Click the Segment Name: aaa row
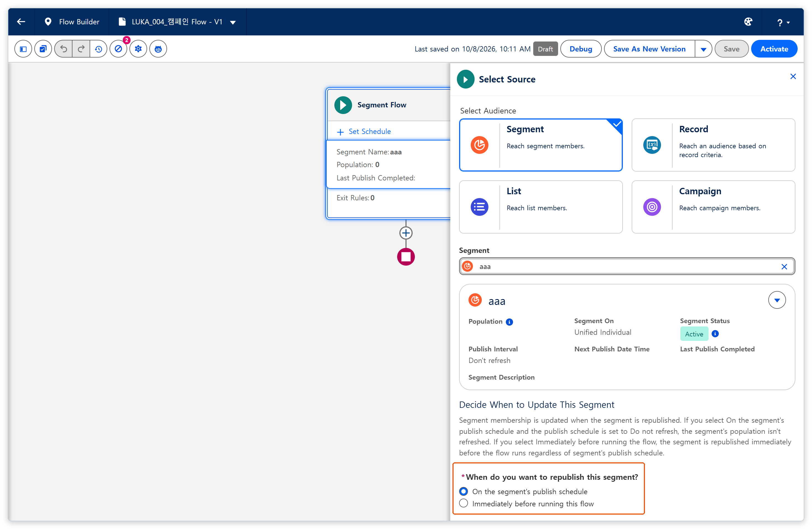The height and width of the screenshot is (529, 812). (x=369, y=152)
